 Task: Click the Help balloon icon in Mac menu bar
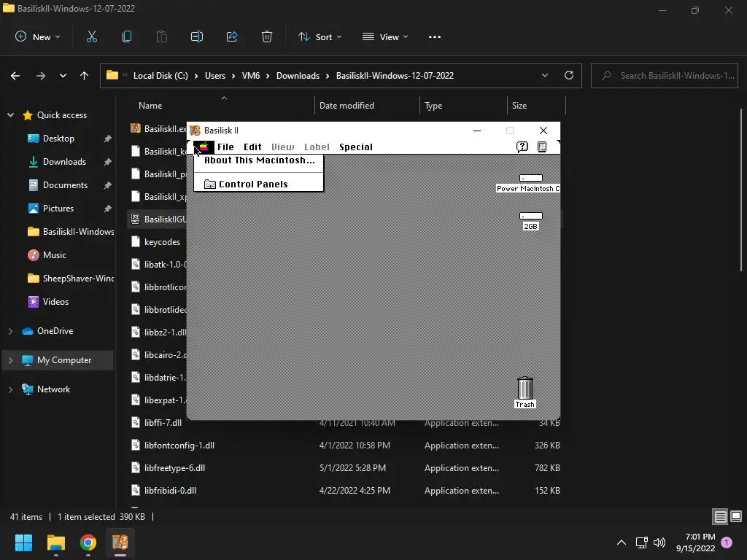point(522,147)
